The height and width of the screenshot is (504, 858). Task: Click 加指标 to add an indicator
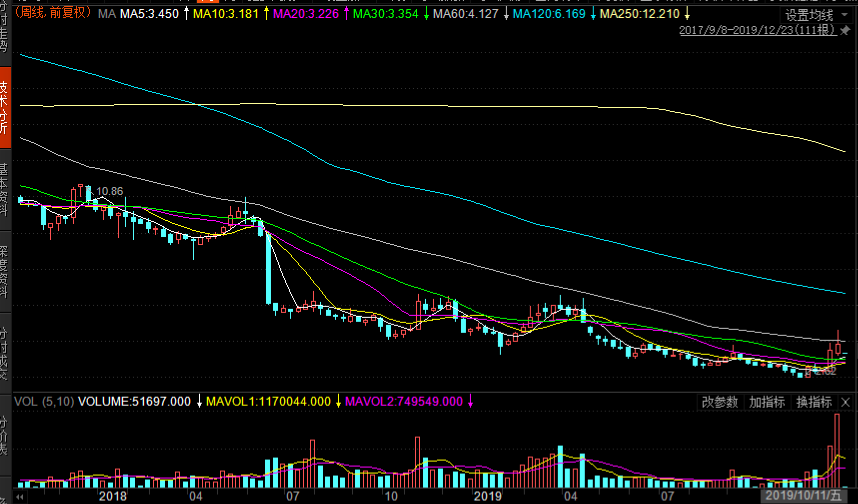click(x=767, y=402)
